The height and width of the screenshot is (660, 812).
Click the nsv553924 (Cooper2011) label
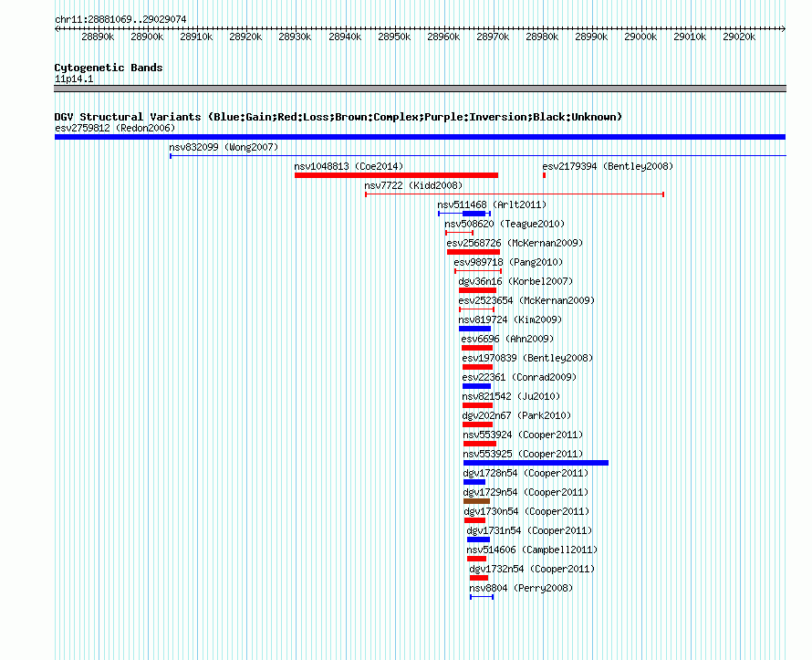523,435
